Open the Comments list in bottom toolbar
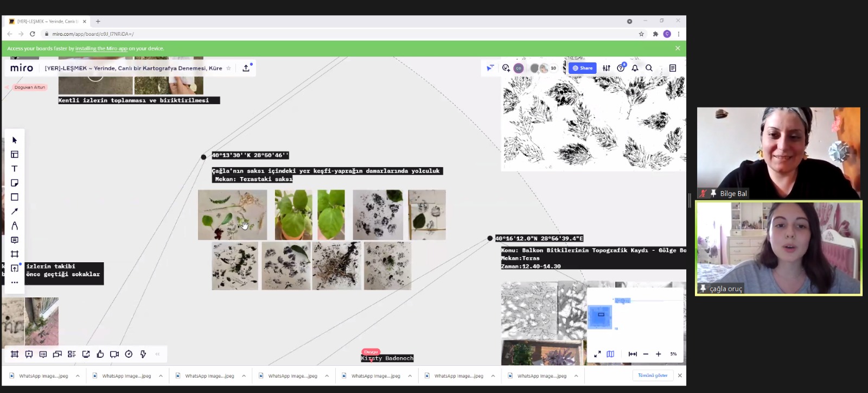This screenshot has height=393, width=868. point(43,354)
